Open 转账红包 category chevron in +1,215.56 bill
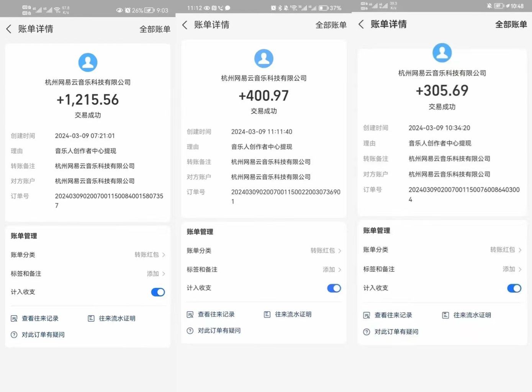532x392 pixels. coord(164,255)
